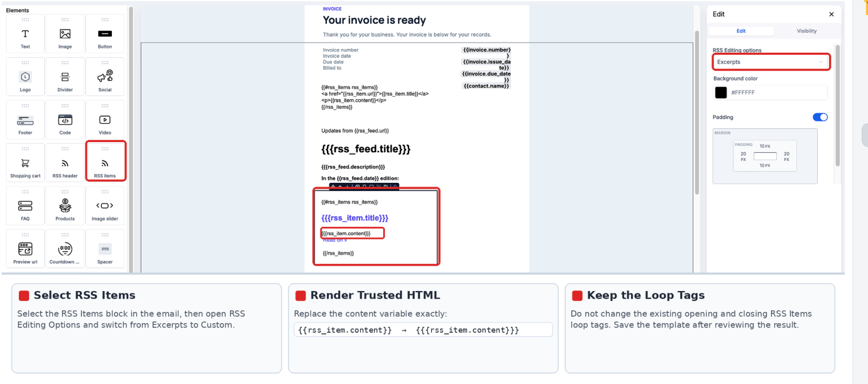Click the {{{rss_item.title}}} heading link
868x384 pixels.
coord(354,217)
